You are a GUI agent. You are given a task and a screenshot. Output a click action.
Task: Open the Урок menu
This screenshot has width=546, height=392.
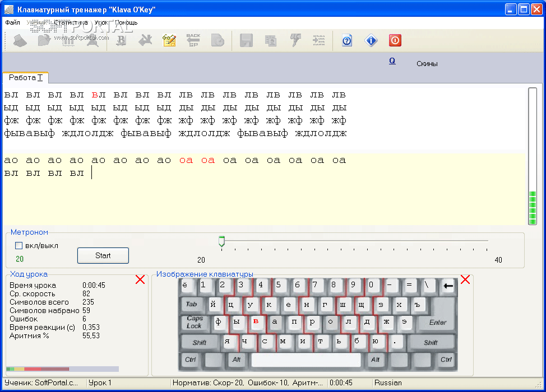pos(101,22)
